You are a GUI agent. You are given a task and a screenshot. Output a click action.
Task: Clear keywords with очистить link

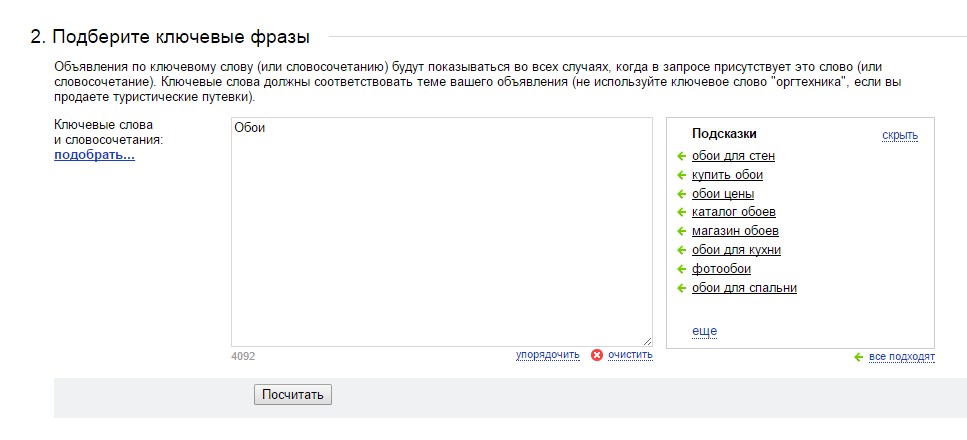click(630, 355)
